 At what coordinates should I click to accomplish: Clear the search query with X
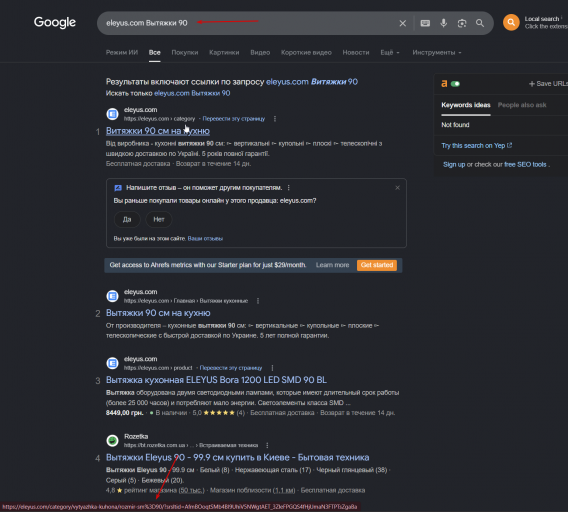(x=402, y=23)
